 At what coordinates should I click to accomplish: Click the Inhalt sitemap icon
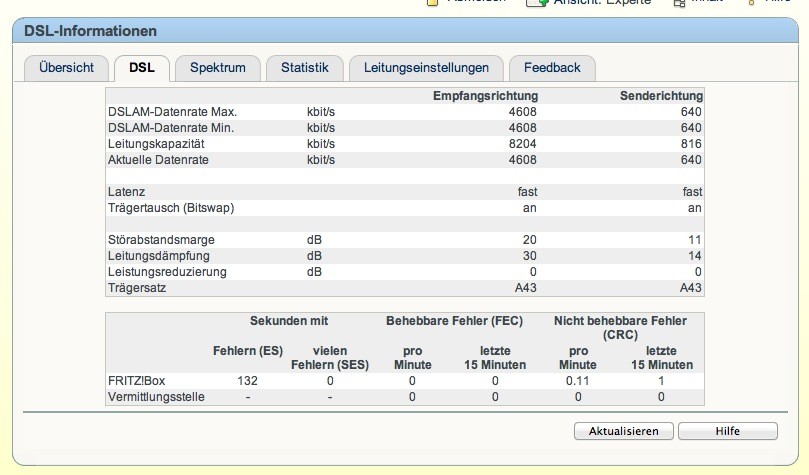[679, 3]
